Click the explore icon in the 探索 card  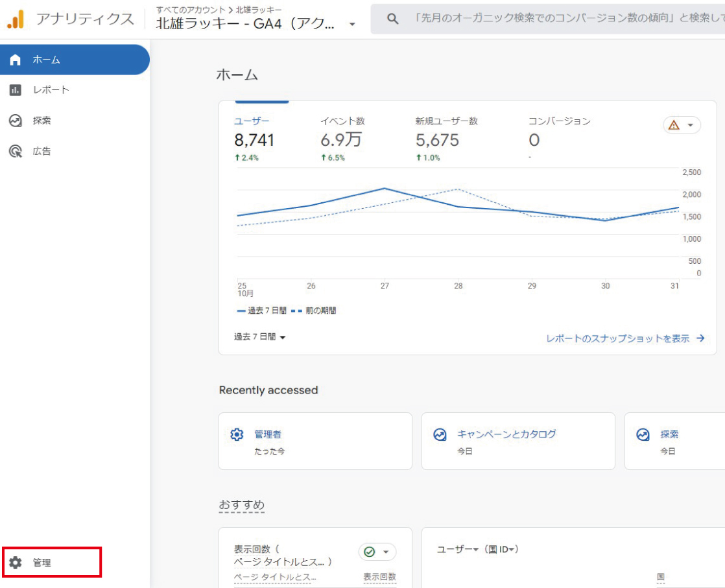point(643,434)
